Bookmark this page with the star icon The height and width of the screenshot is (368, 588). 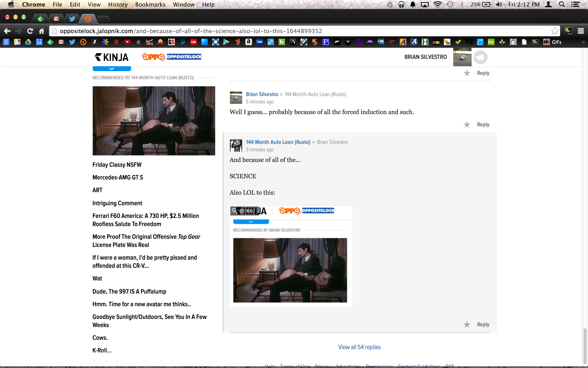tap(555, 31)
